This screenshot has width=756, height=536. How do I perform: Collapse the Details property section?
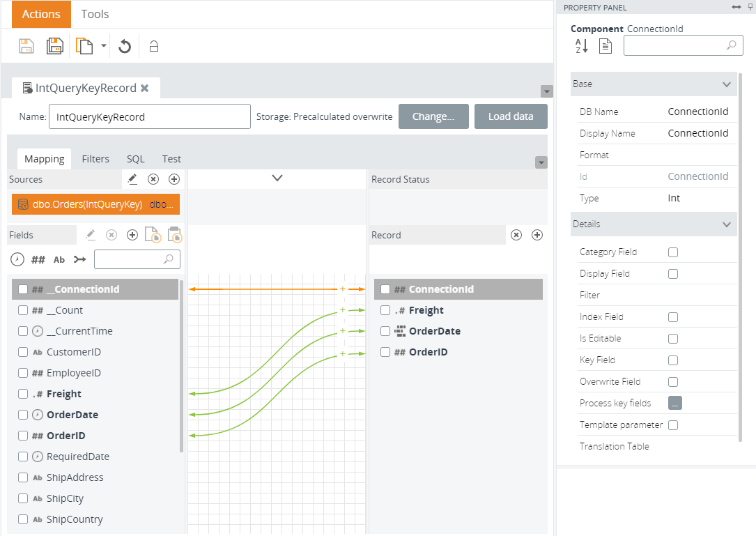pos(727,224)
